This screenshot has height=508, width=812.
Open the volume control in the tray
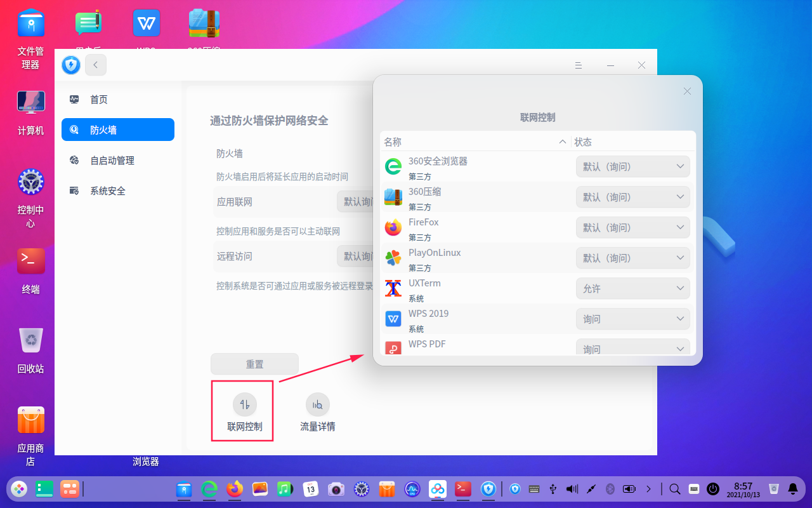tap(572, 489)
